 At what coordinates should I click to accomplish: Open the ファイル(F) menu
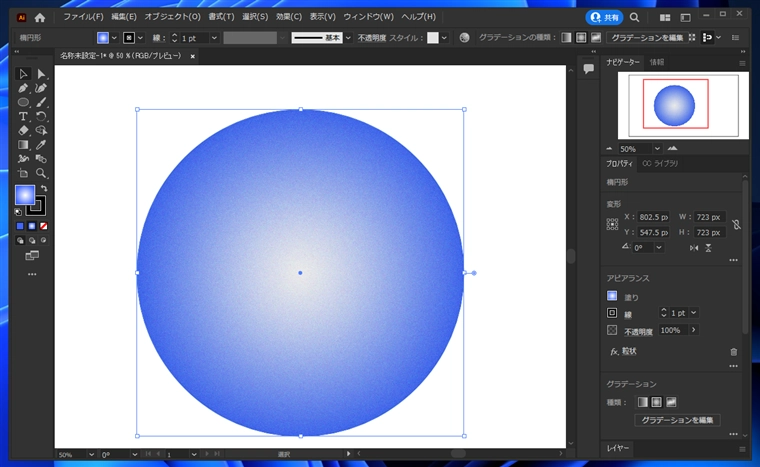83,17
